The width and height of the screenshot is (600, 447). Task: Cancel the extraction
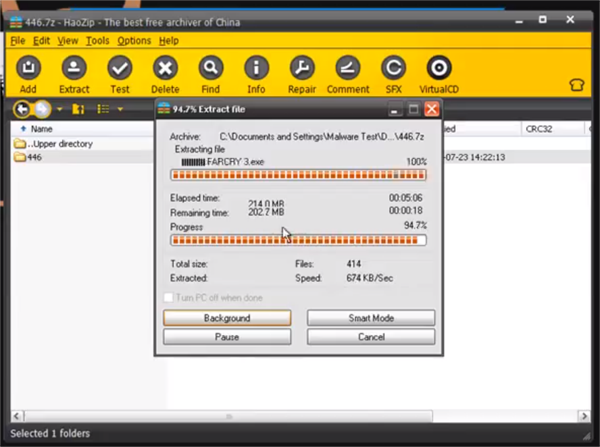click(371, 337)
